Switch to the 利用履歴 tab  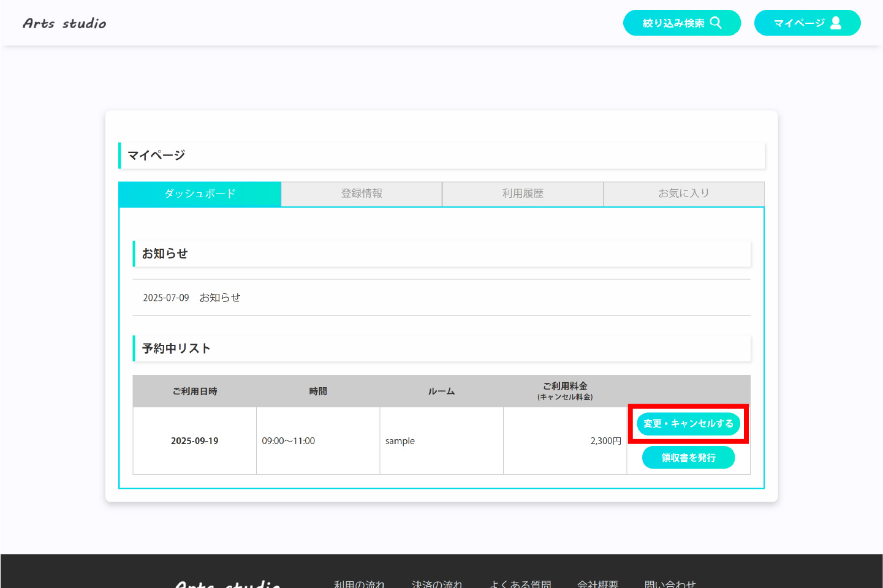click(523, 194)
